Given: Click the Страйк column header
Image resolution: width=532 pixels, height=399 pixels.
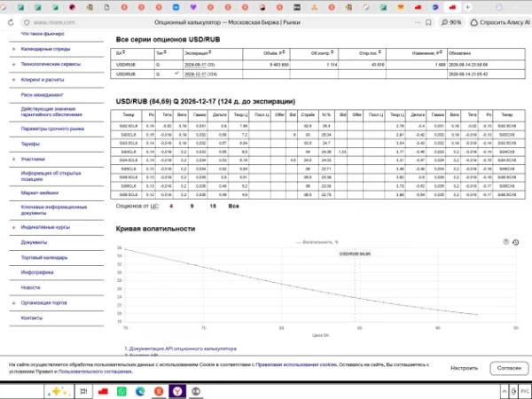Looking at the screenshot, I should click(308, 115).
